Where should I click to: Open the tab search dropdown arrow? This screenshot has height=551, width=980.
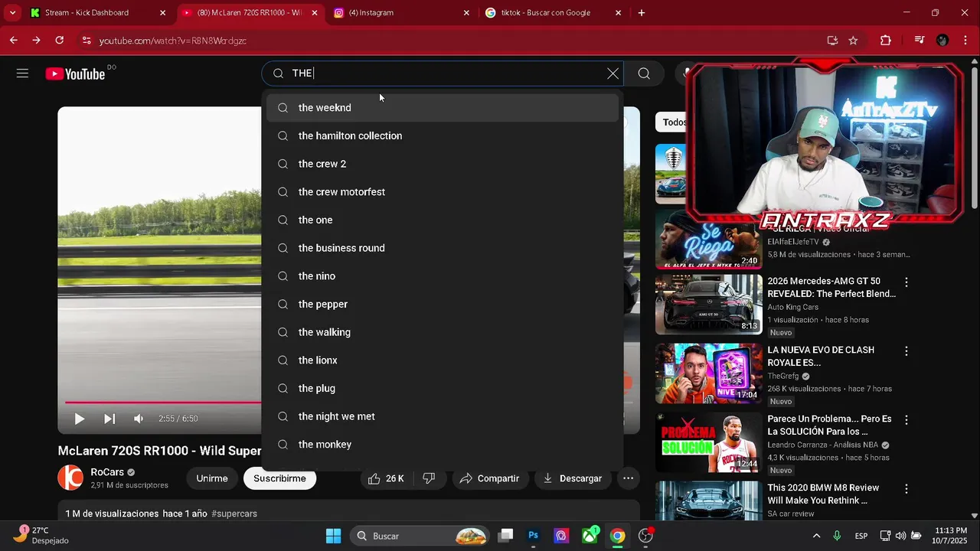(x=12, y=13)
